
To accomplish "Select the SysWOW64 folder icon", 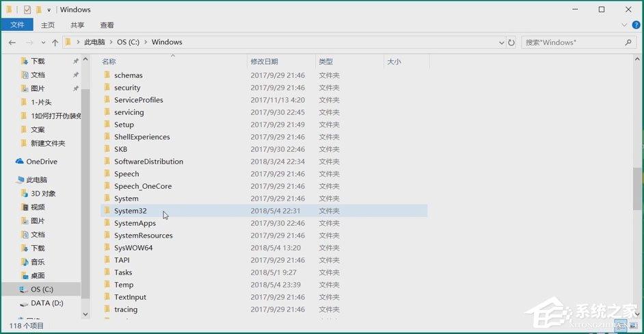I will 107,248.
